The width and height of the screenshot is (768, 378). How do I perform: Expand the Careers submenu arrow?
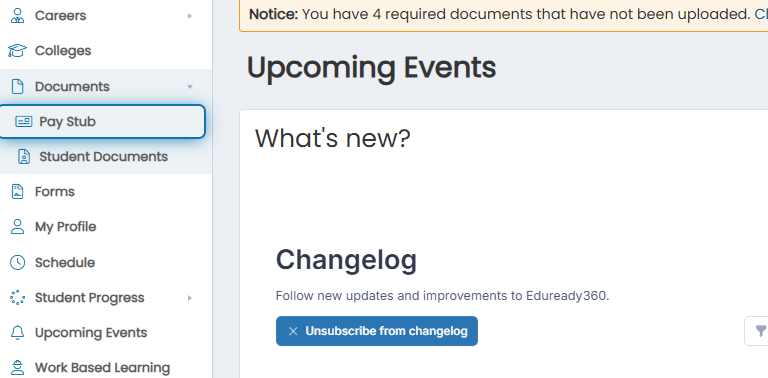190,16
